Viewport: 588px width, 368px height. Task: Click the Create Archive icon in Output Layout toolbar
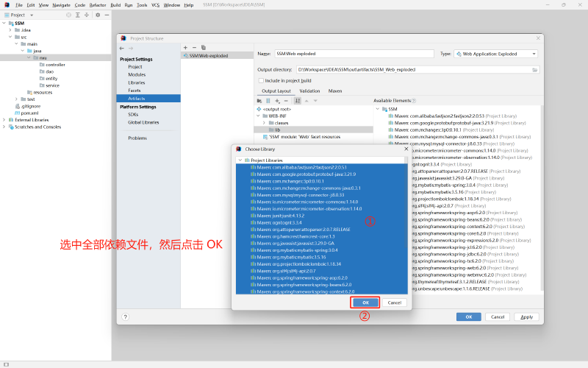coord(268,101)
